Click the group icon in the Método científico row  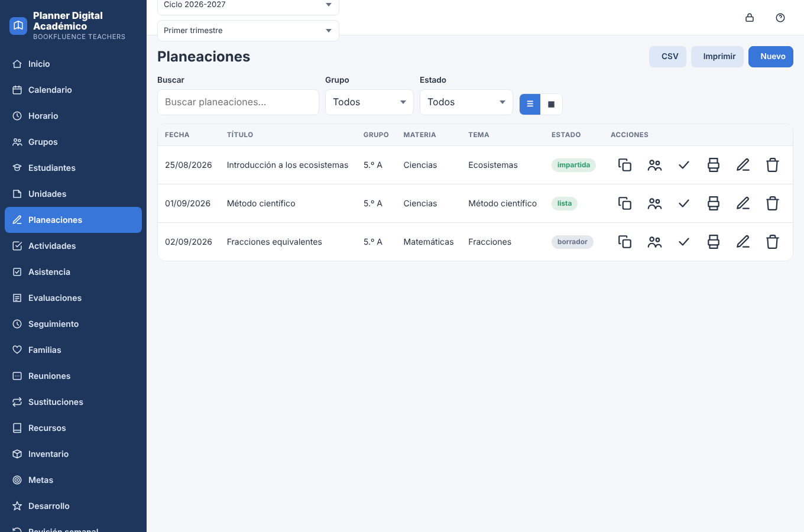[x=654, y=203]
